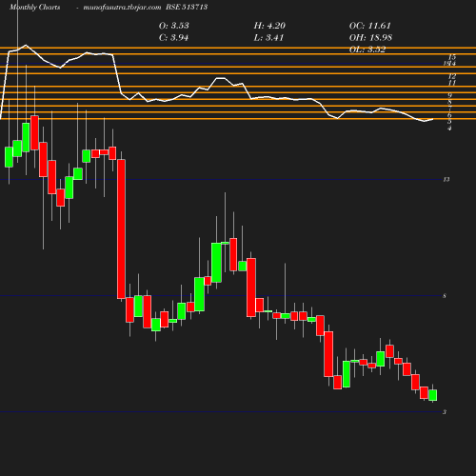Click the price axis label "3" at the bottom blue line

[445, 412]
